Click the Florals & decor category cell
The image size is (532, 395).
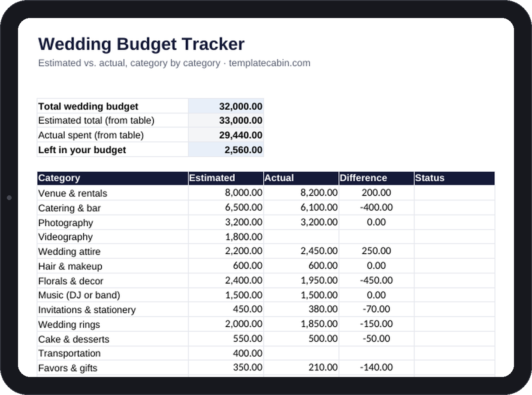[113, 281]
